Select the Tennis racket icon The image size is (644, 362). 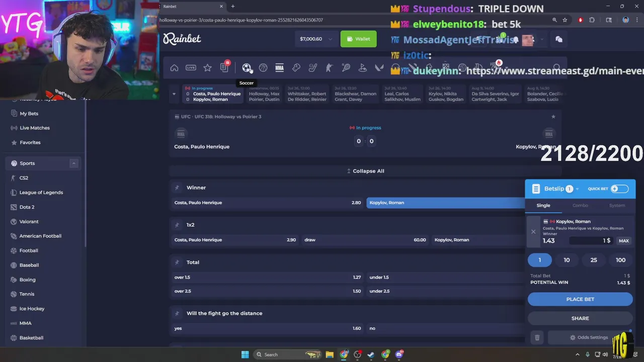click(x=346, y=68)
